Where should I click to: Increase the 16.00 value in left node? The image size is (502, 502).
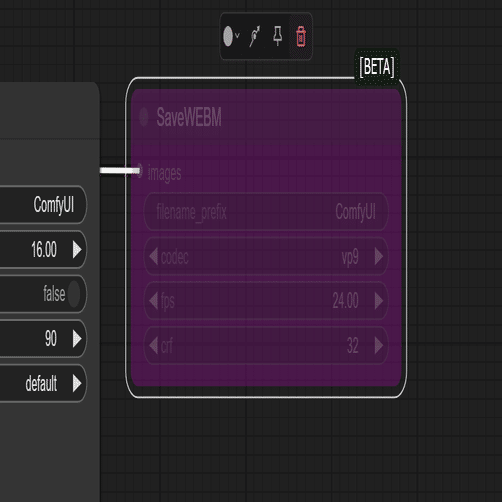[x=77, y=249]
